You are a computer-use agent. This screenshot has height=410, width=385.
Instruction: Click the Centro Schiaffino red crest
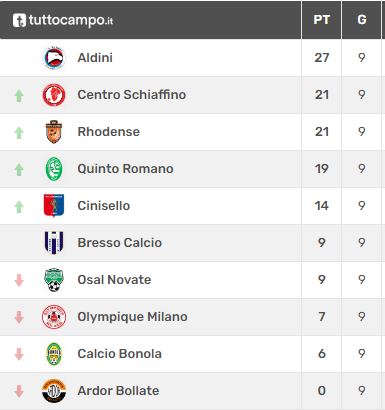pos(54,95)
